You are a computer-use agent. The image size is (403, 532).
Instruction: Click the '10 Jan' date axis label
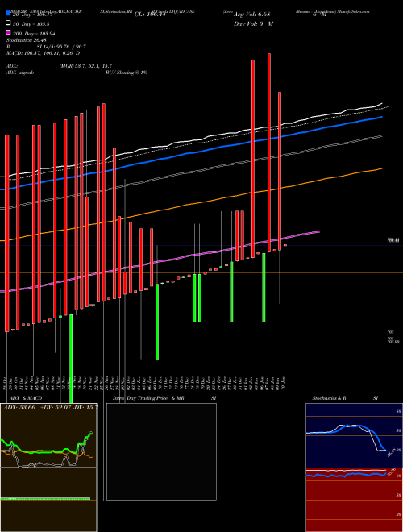point(283,383)
